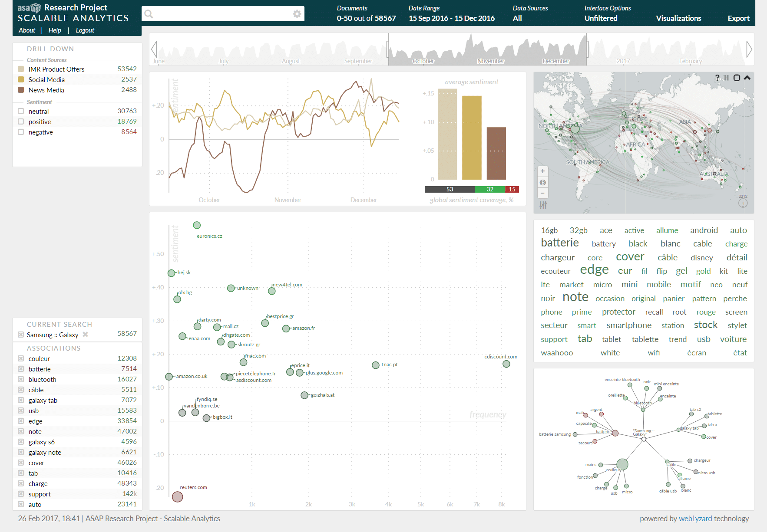Click the map counter circle indicator
This screenshot has height=532, width=767.
(743, 203)
